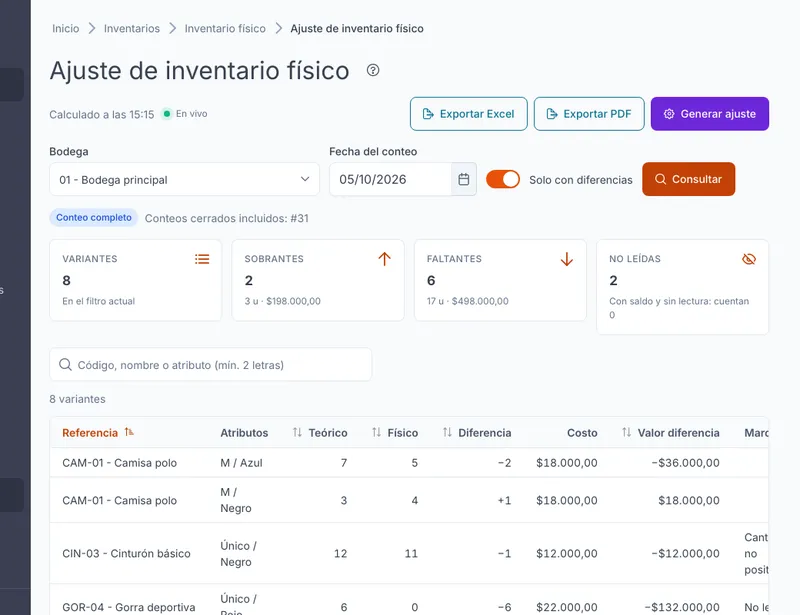Image resolution: width=800 pixels, height=615 pixels.
Task: Sort by the Teórico column arrows
Action: pos(297,433)
